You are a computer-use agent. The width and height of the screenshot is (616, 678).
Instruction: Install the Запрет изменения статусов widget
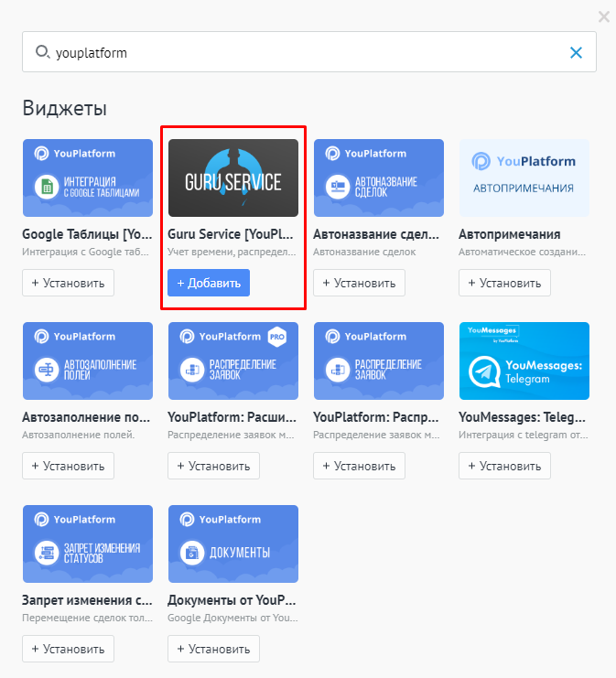69,649
